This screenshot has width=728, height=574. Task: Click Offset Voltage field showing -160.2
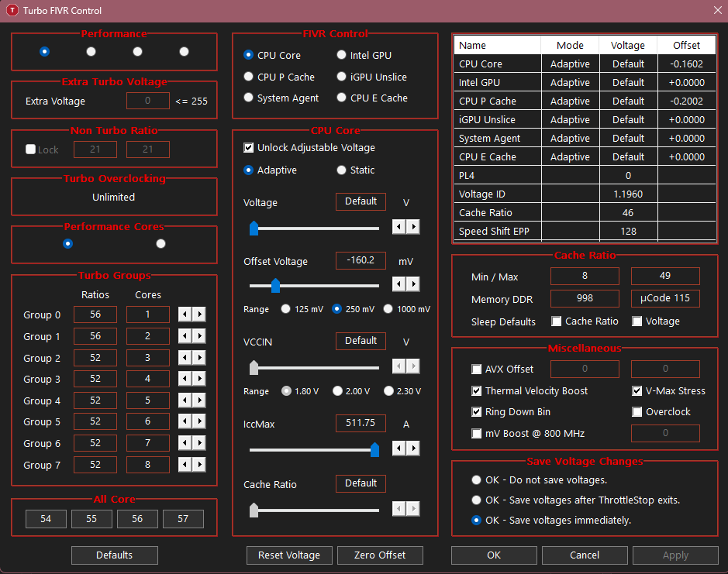(361, 260)
